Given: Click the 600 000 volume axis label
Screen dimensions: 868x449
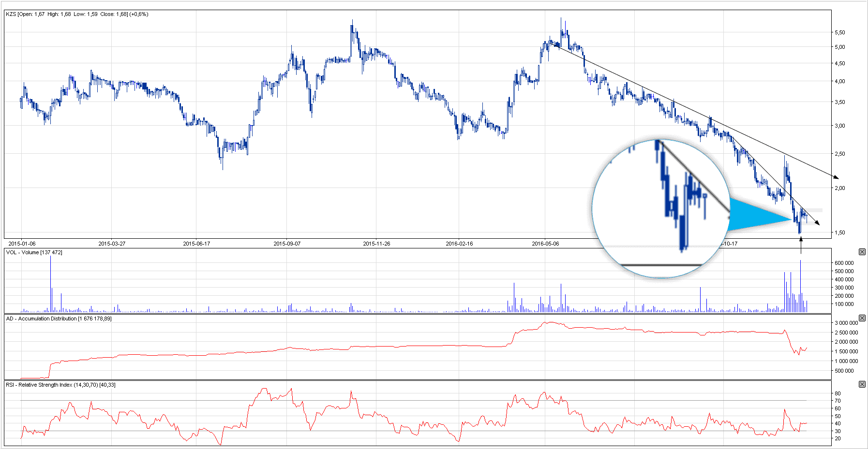Looking at the screenshot, I should [x=844, y=263].
